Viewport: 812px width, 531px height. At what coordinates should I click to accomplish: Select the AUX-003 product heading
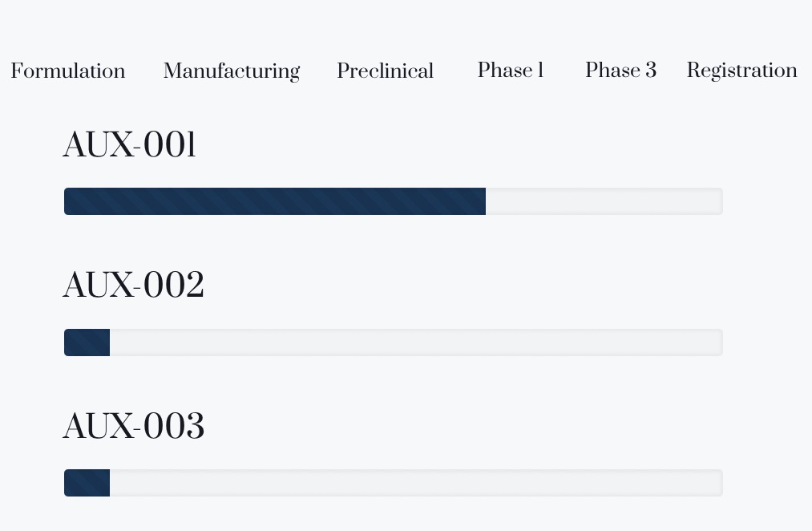pyautogui.click(x=134, y=427)
